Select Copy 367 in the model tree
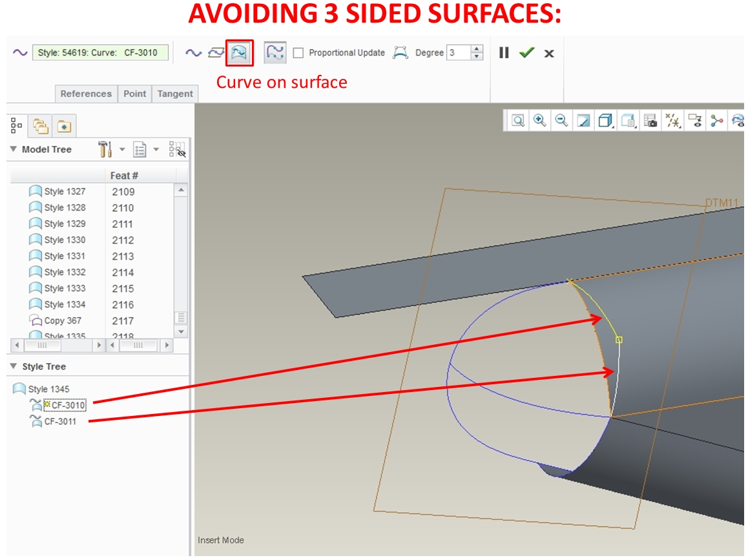The height and width of the screenshot is (560, 748). [56, 320]
